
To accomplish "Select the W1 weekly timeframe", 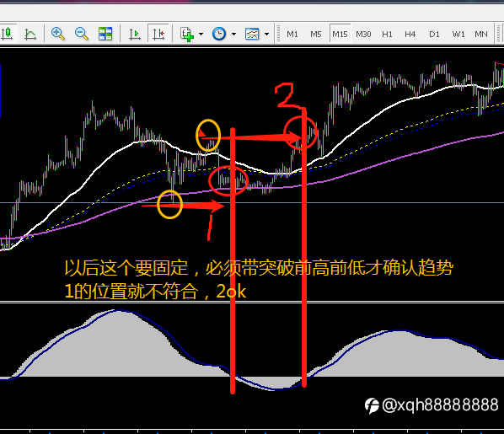I will [x=458, y=34].
